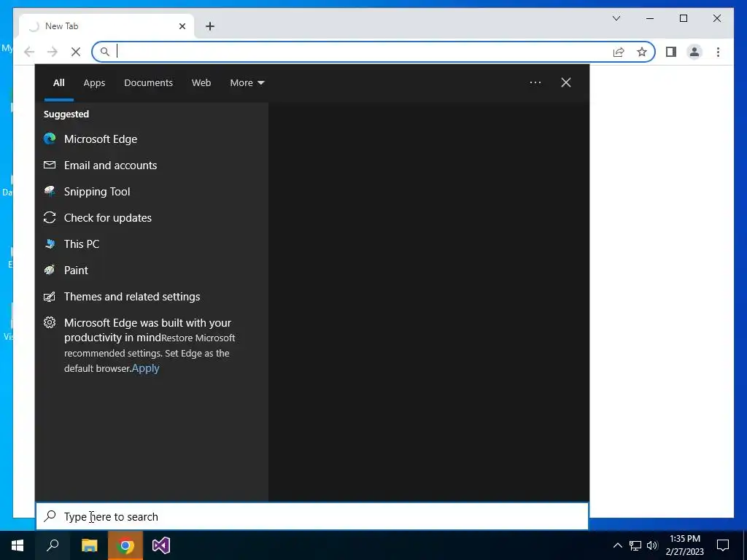Screen dimensions: 747x560
Task: Click the taskbar search magnifier icon
Action: coord(53,545)
